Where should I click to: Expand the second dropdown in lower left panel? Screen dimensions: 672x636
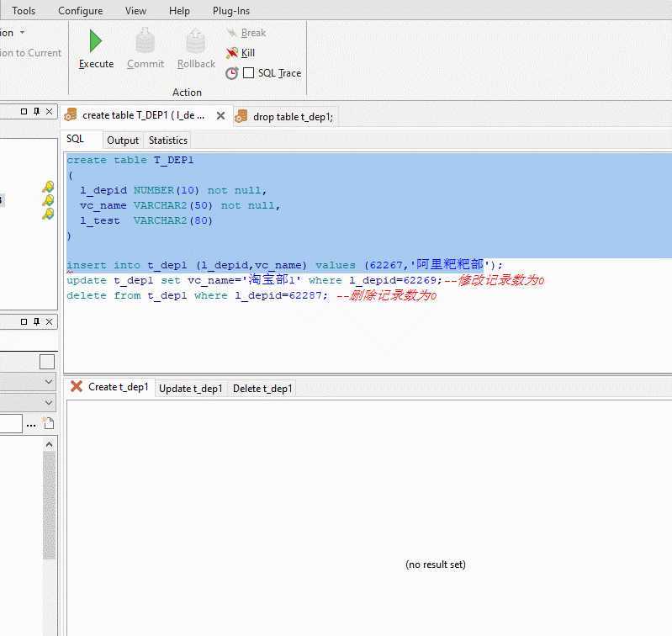49,402
